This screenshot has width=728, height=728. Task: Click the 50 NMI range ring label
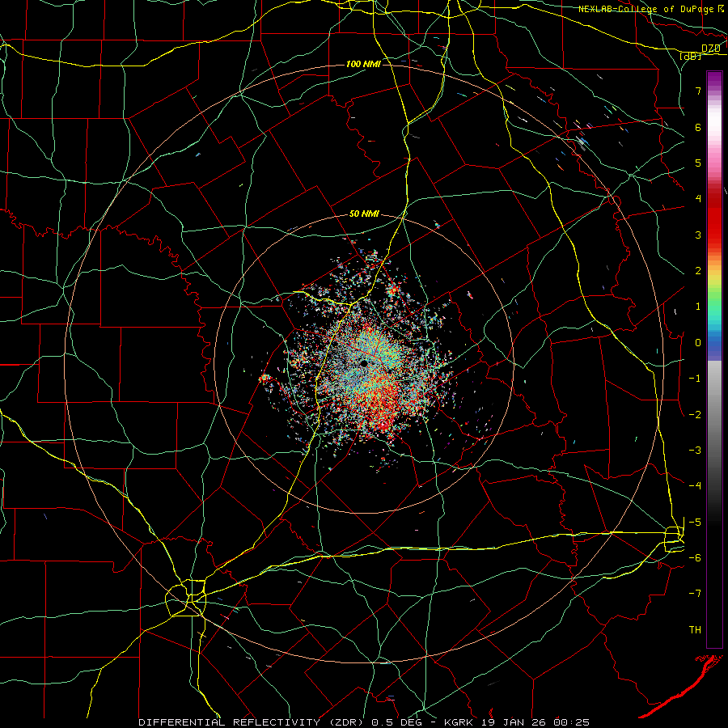pyautogui.click(x=364, y=214)
